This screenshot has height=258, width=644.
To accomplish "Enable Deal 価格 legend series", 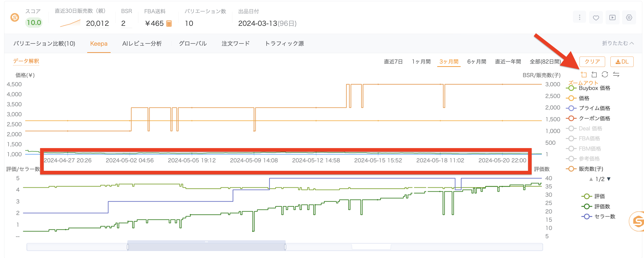I will coord(584,129).
